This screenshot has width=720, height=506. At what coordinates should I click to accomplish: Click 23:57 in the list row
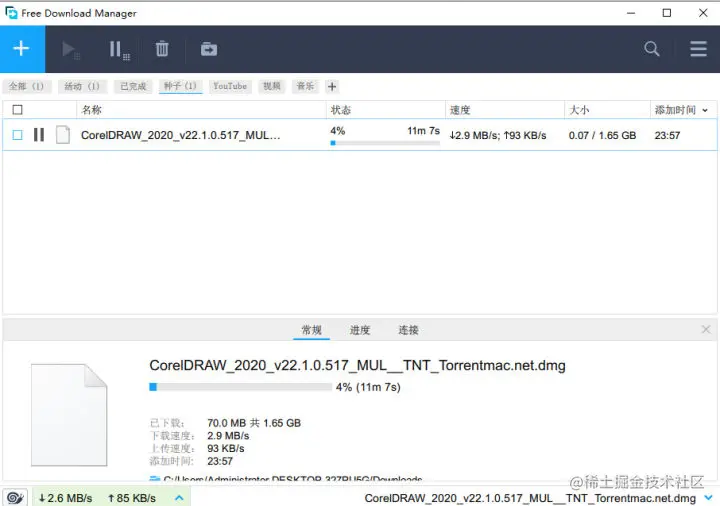[x=667, y=135]
